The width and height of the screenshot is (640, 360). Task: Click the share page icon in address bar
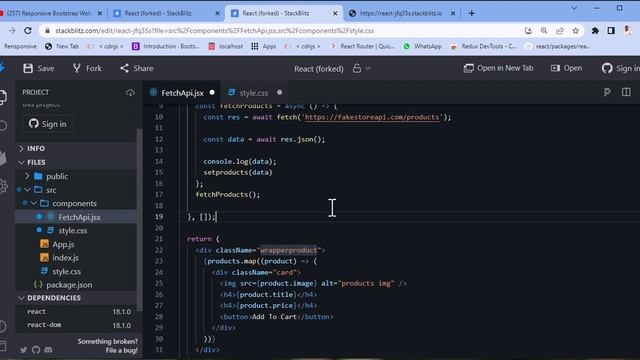coord(560,31)
